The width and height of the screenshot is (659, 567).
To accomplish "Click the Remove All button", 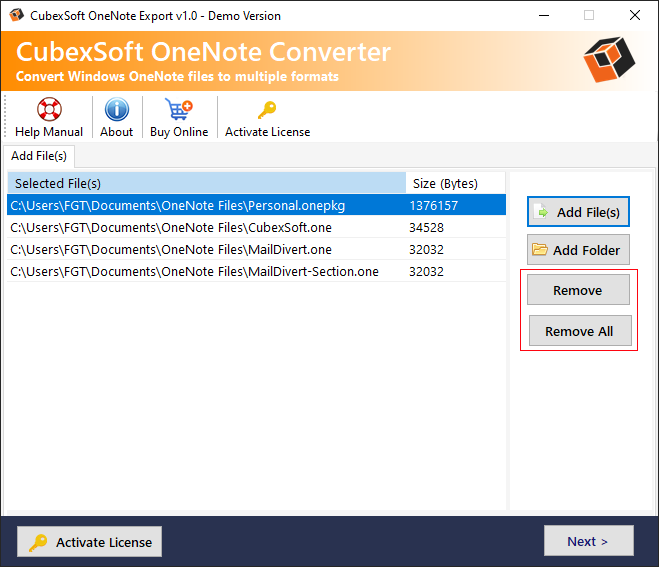I will coord(580,331).
